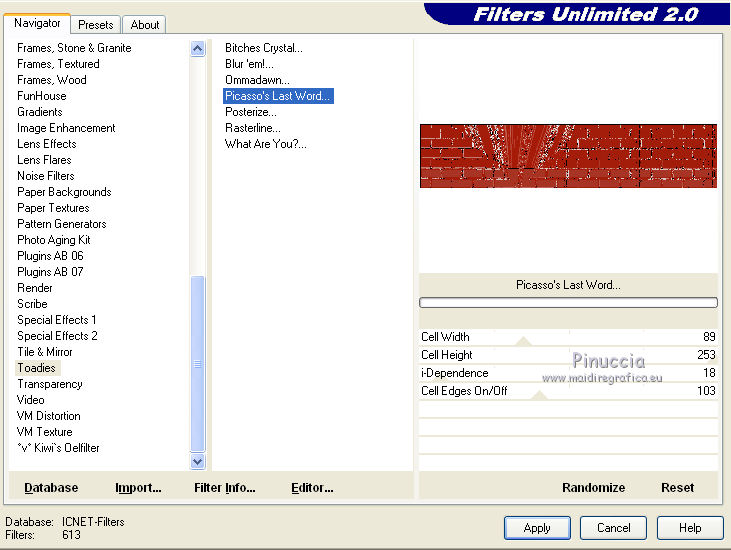The width and height of the screenshot is (731, 550).
Task: Open the Editor...
Action: click(x=312, y=488)
